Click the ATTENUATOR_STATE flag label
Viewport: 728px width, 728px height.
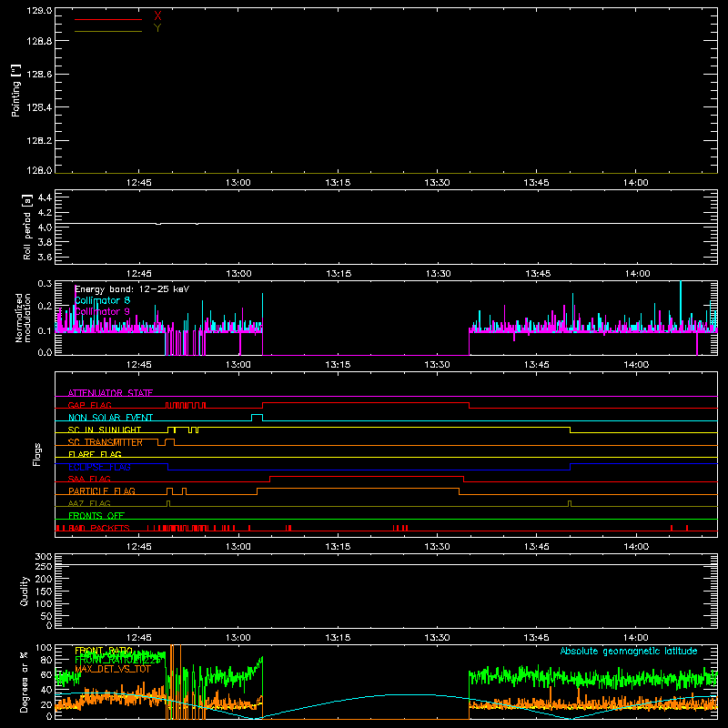tap(110, 393)
